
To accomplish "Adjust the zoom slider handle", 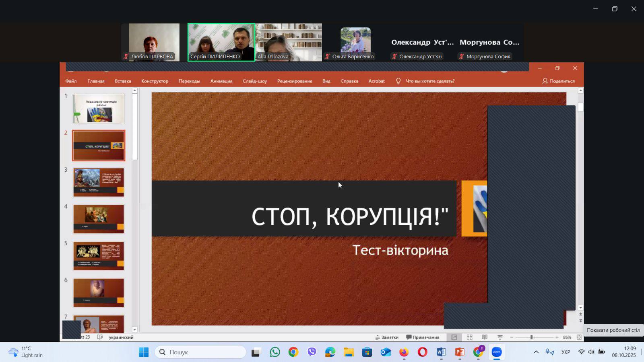I will click(531, 337).
